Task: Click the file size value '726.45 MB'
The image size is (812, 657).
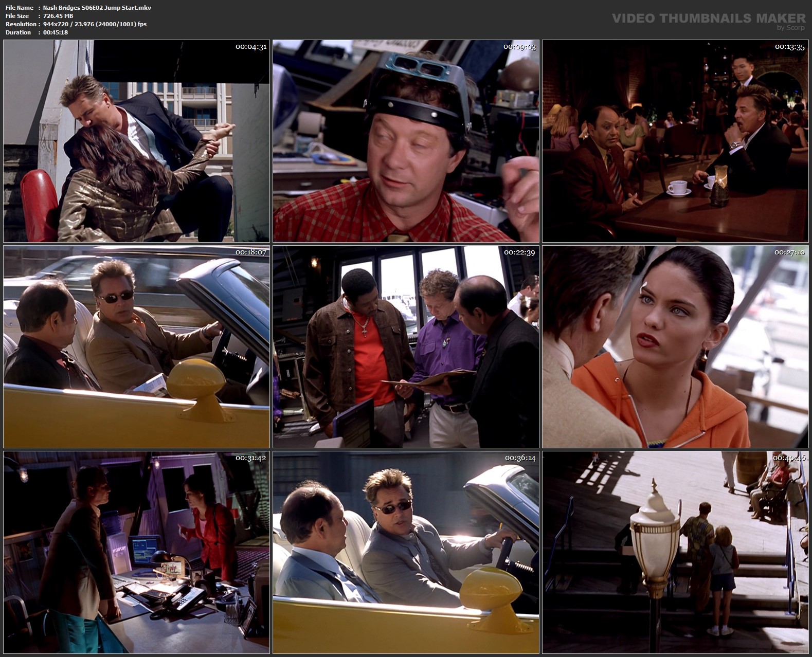Action: coord(58,16)
